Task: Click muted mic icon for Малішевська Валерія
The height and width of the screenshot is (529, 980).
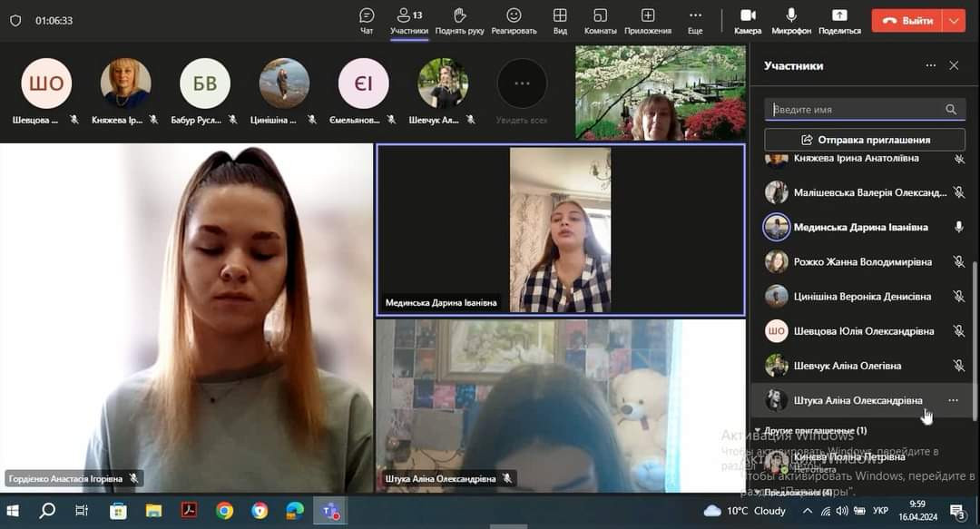Action: point(959,192)
